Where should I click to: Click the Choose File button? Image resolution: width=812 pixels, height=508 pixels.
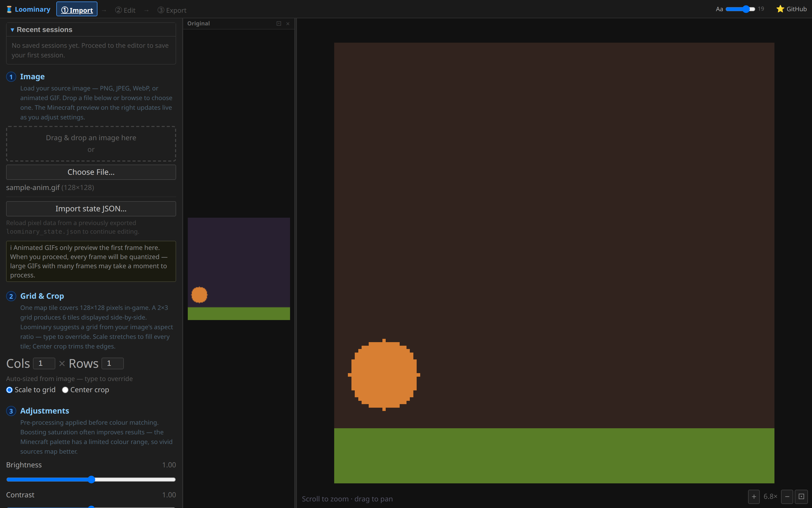(x=91, y=172)
